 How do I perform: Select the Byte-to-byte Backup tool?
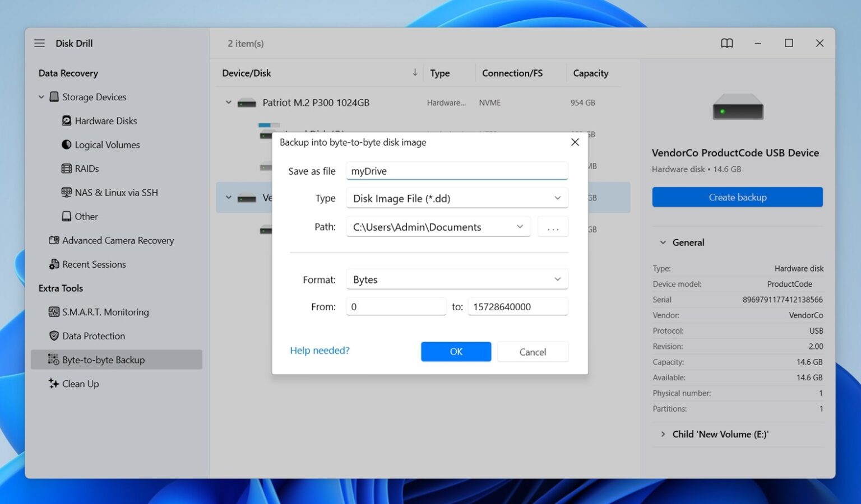104,360
